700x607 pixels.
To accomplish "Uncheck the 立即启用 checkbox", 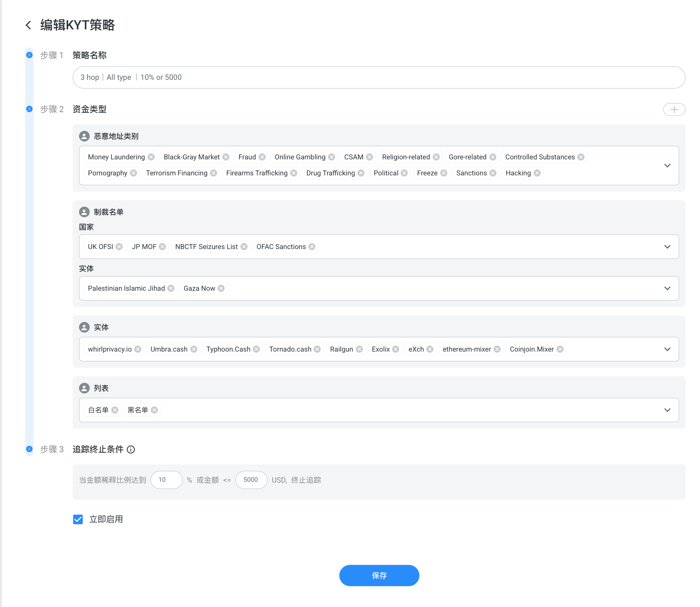I will (78, 519).
